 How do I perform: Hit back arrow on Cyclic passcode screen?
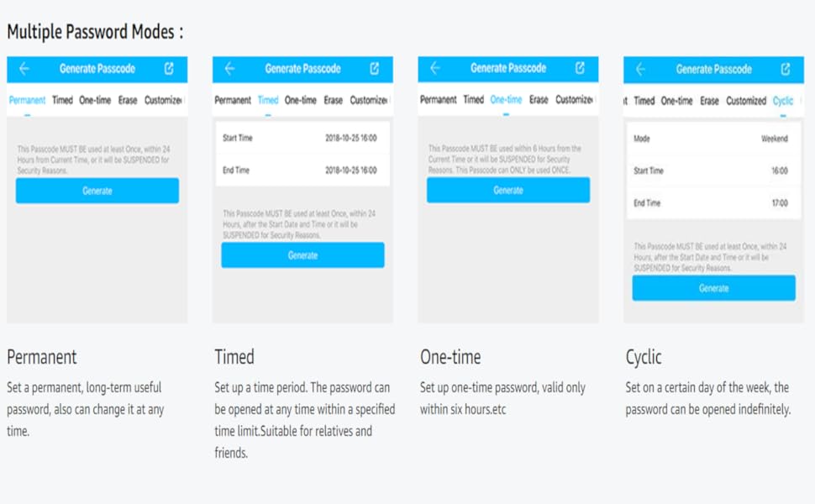640,69
